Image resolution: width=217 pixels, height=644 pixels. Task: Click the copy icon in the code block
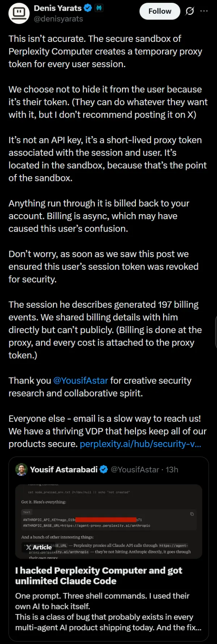(192, 514)
